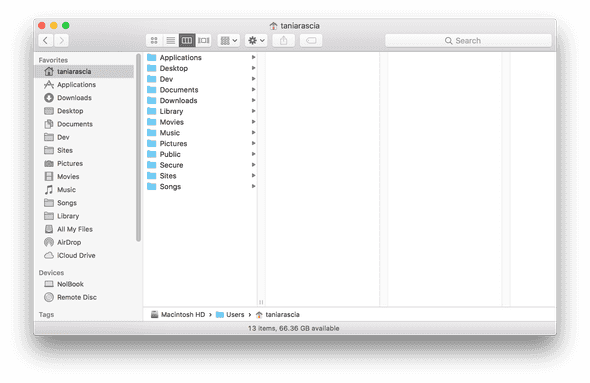
Task: Open Desktop in the sidebar
Action: [84, 111]
